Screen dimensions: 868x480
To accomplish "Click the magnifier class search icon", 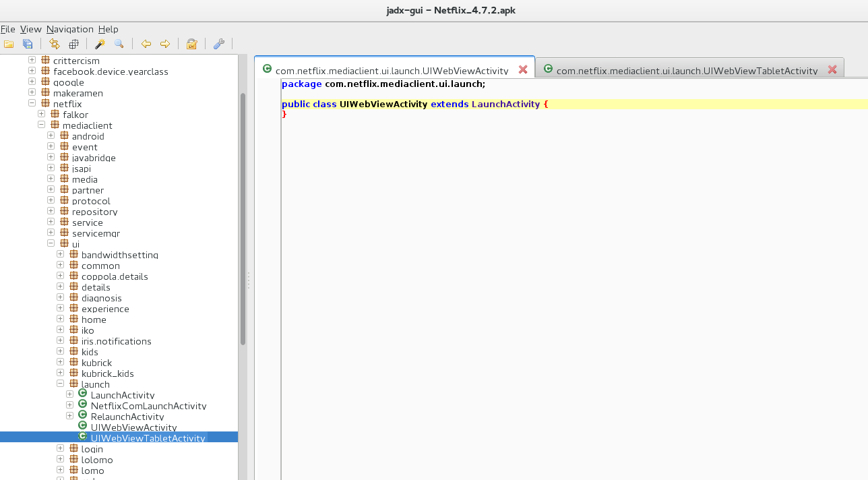I will (x=119, y=44).
